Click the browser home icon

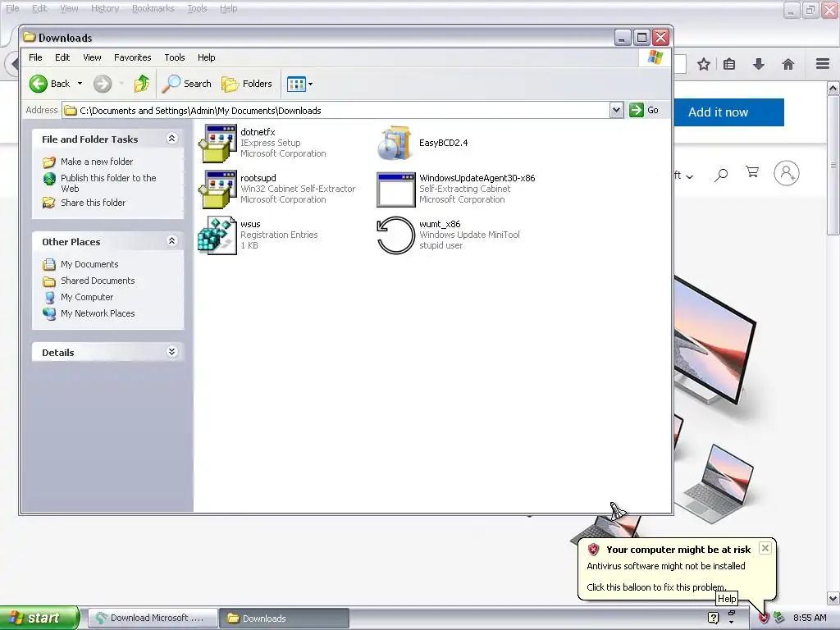[788, 65]
